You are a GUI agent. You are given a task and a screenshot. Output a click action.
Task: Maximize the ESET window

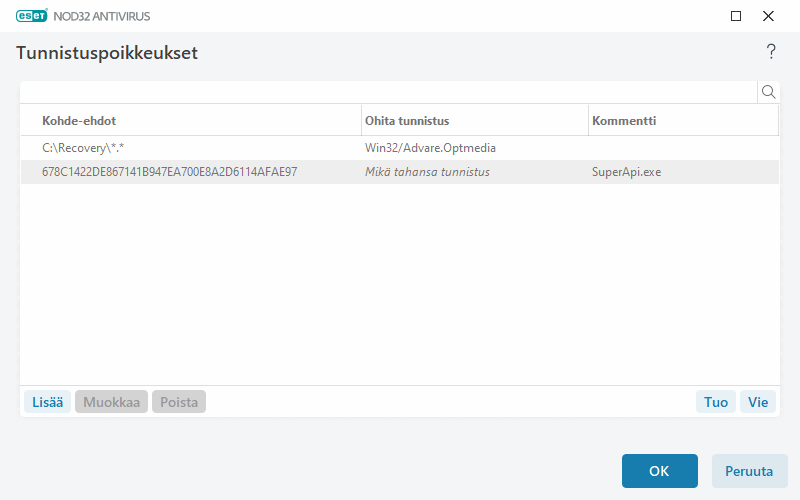[736, 16]
